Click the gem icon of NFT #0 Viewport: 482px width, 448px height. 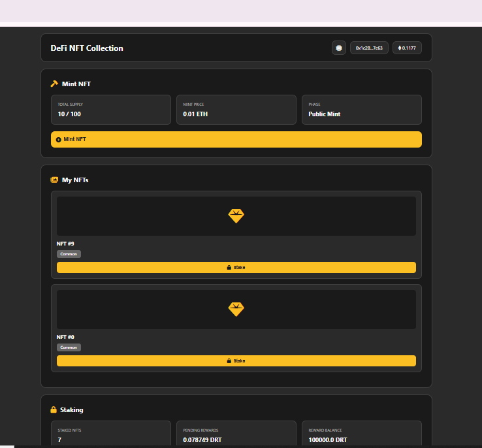point(236,310)
